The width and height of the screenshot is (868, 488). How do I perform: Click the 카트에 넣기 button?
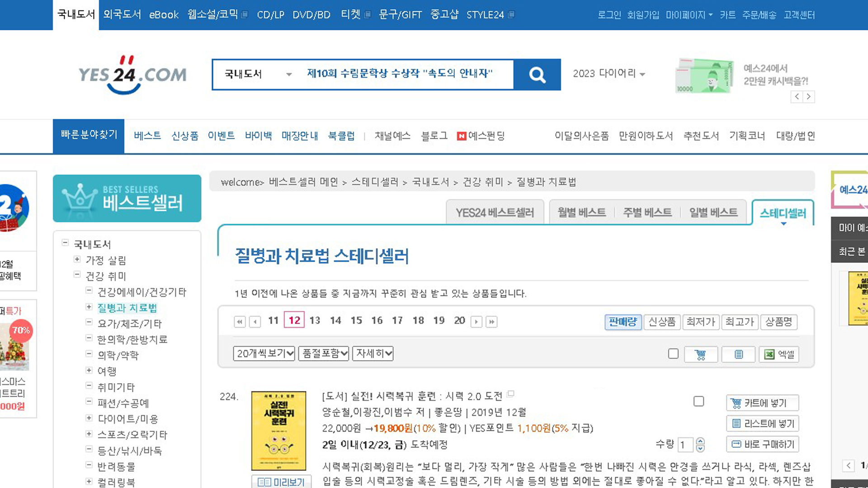pos(762,403)
